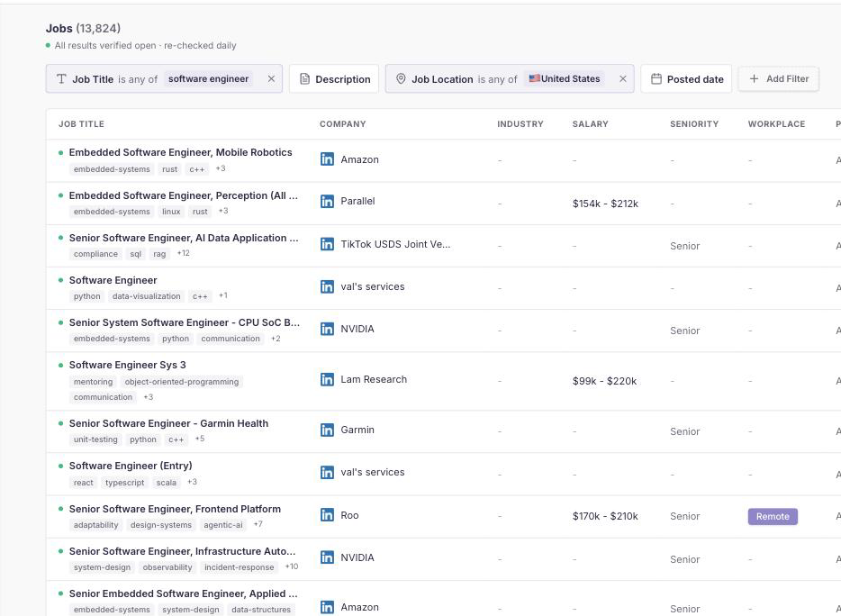This screenshot has height=616, width=841.
Task: Click the United States location chip
Action: [565, 79]
